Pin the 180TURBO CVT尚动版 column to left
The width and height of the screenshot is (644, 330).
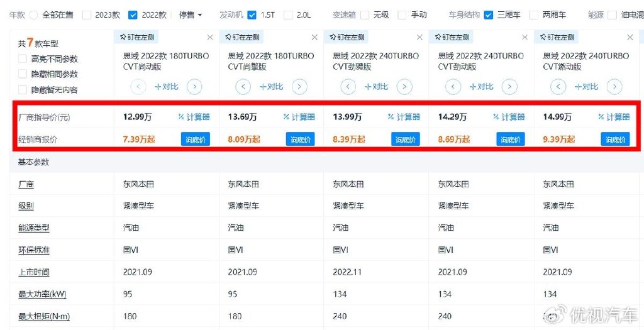coord(136,37)
